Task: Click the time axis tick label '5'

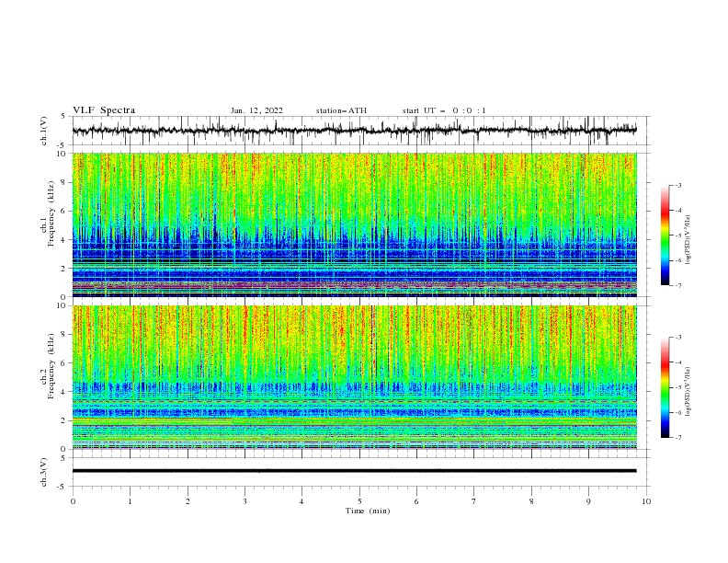Action: pos(359,501)
